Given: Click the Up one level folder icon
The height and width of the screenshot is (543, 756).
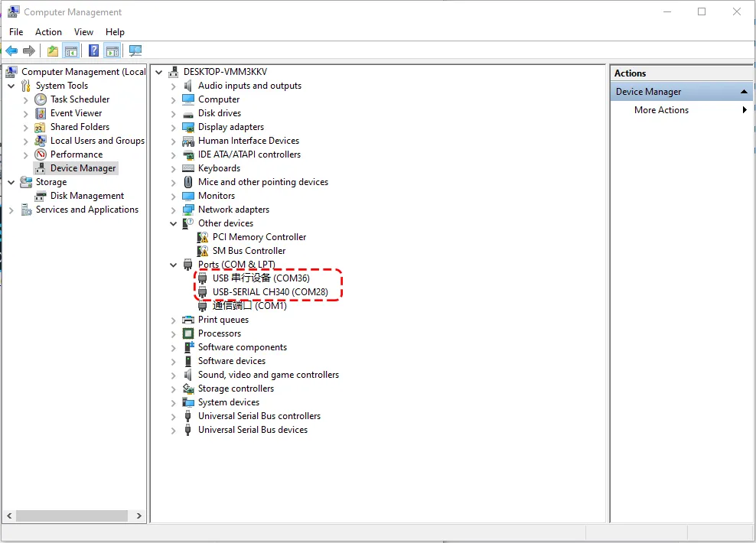Looking at the screenshot, I should pyautogui.click(x=52, y=51).
